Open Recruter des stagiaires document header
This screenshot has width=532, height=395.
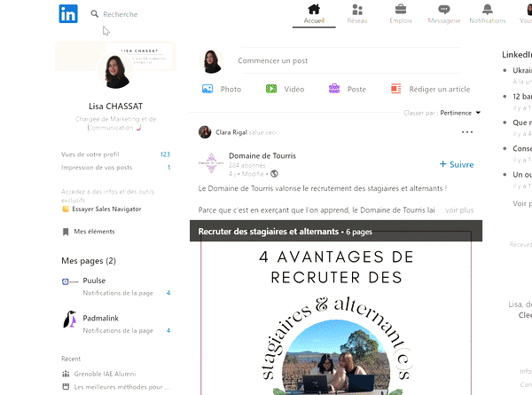336,231
